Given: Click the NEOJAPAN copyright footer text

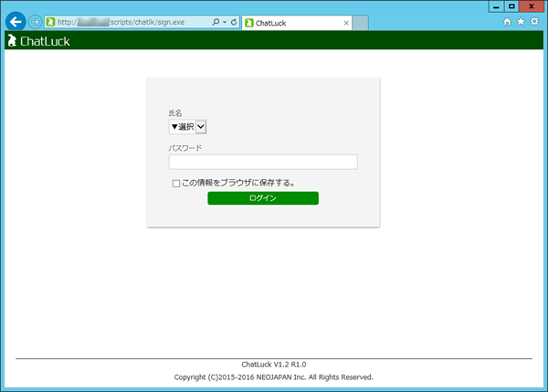Looking at the screenshot, I should click(274, 377).
